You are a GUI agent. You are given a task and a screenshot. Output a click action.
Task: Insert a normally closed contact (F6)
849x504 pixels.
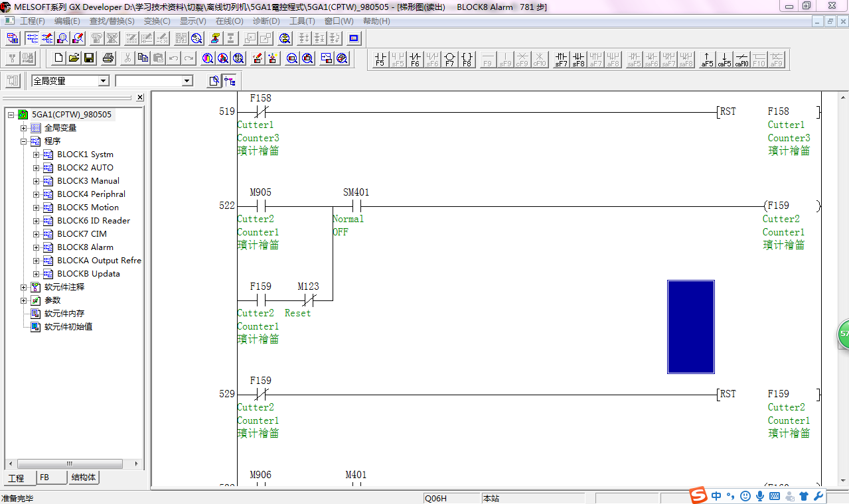click(415, 59)
